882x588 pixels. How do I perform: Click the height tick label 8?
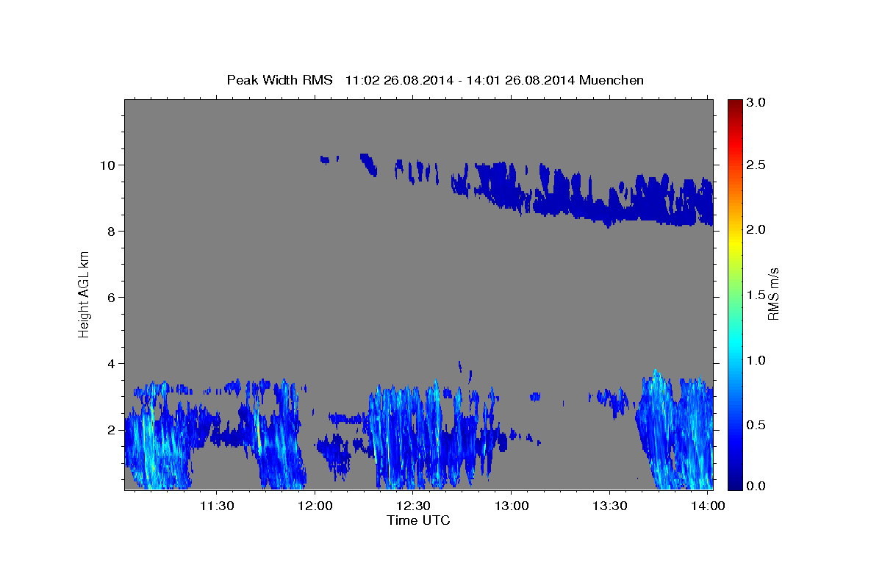[x=111, y=232]
